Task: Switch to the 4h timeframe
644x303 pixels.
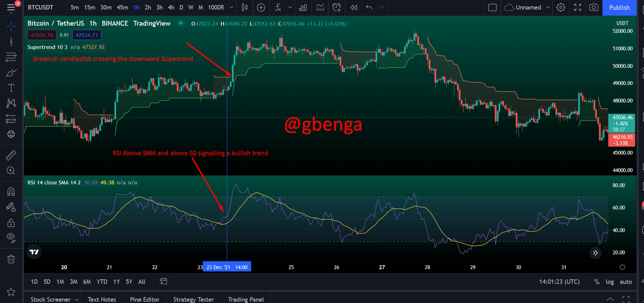Action: [172, 8]
